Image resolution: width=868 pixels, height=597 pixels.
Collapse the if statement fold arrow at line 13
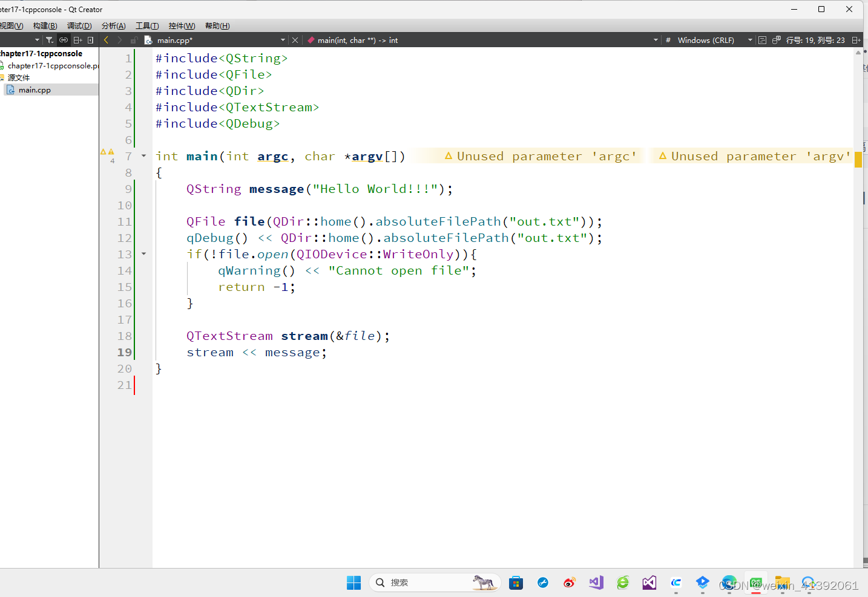click(143, 254)
